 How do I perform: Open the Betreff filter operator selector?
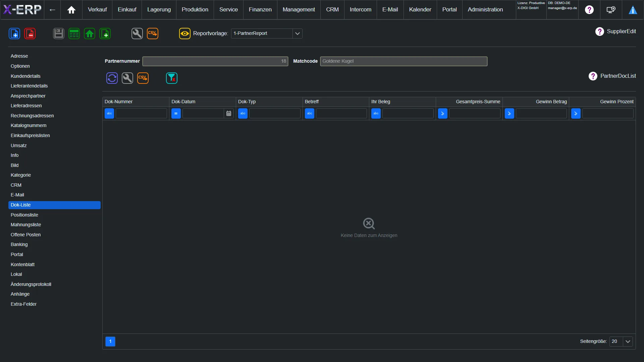click(x=310, y=114)
